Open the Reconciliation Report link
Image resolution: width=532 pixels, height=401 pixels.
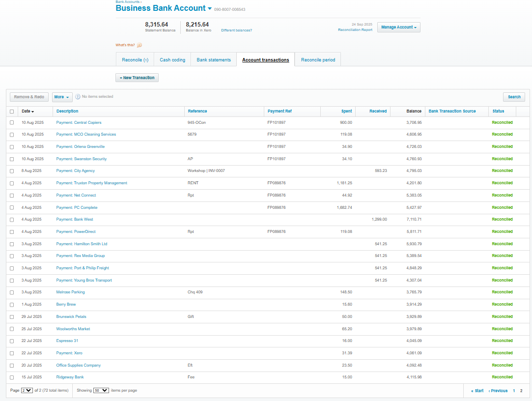pos(355,30)
